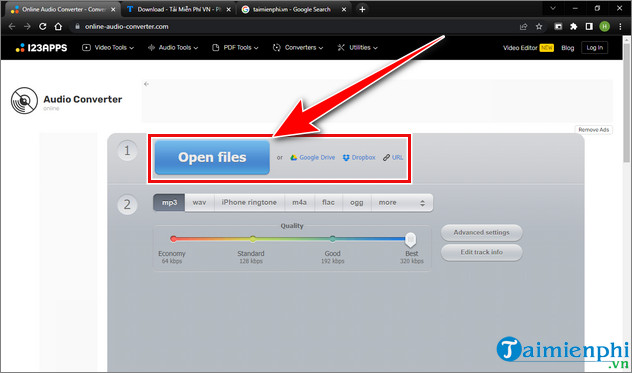Open the tab search chevron in title bar
Screen dimensions: 632x373
pyautogui.click(x=553, y=8)
